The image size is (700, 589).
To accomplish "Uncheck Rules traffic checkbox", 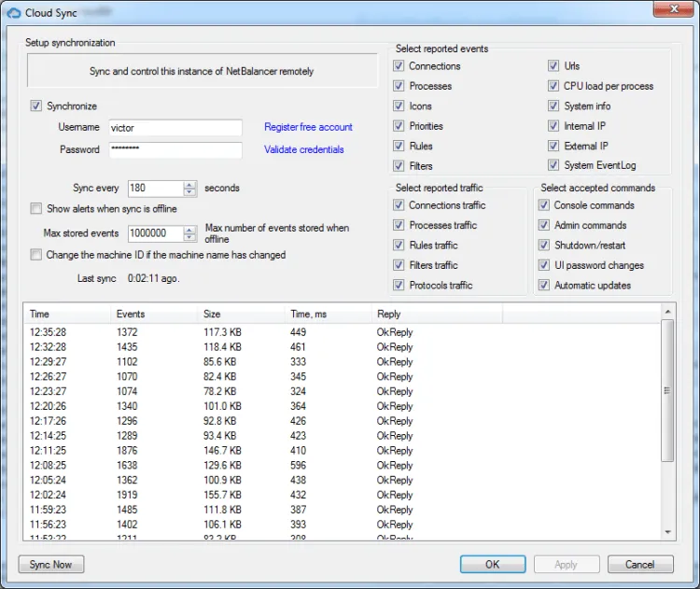I will tap(399, 245).
